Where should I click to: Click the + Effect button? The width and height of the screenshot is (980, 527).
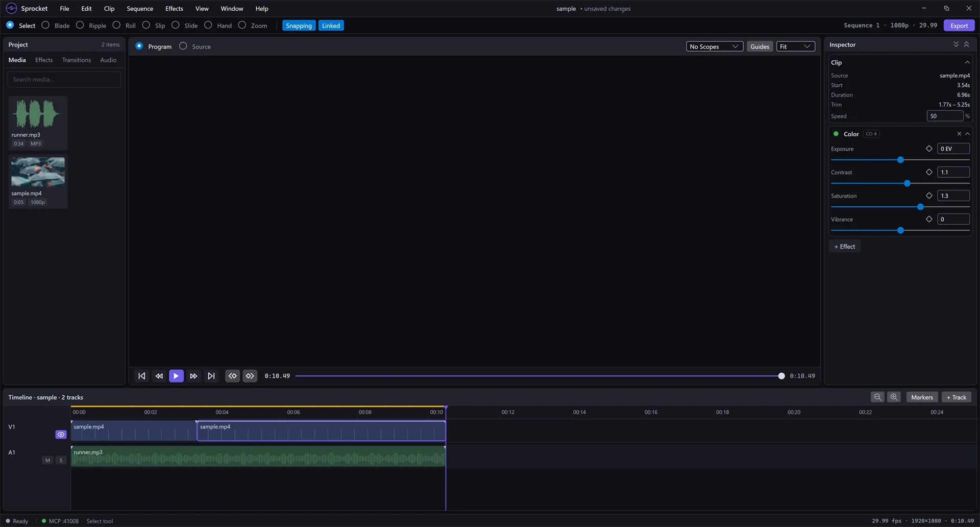coord(845,246)
